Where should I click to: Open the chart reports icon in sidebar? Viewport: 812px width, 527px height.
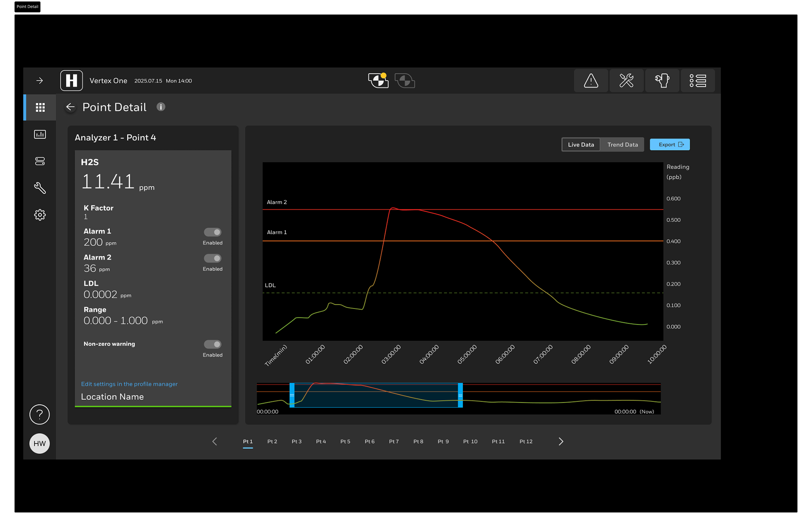click(x=40, y=134)
